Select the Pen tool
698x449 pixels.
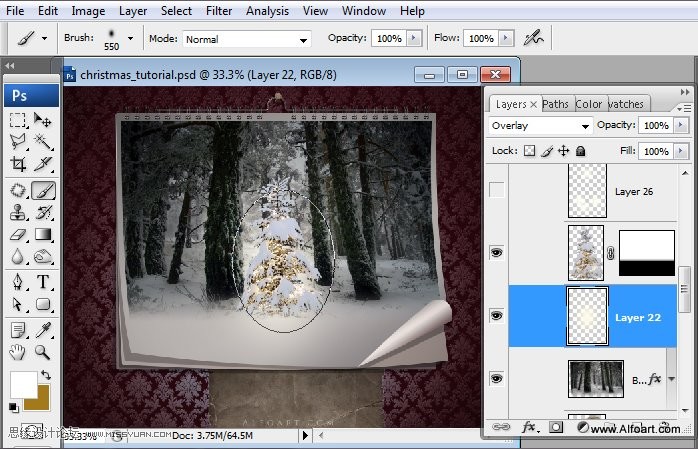18,282
